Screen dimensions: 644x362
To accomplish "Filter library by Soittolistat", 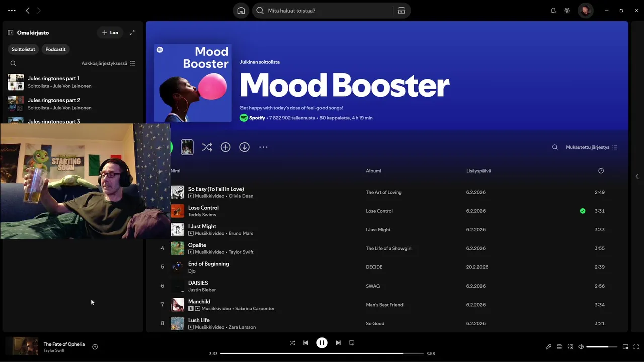I will point(24,49).
